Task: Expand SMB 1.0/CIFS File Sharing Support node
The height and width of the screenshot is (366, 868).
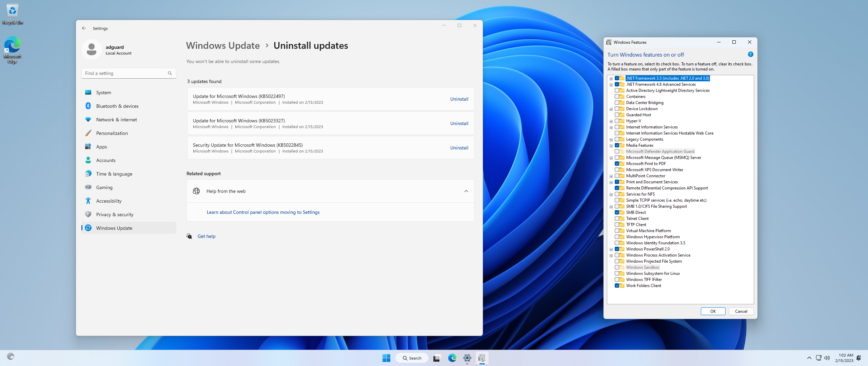Action: pyautogui.click(x=611, y=207)
